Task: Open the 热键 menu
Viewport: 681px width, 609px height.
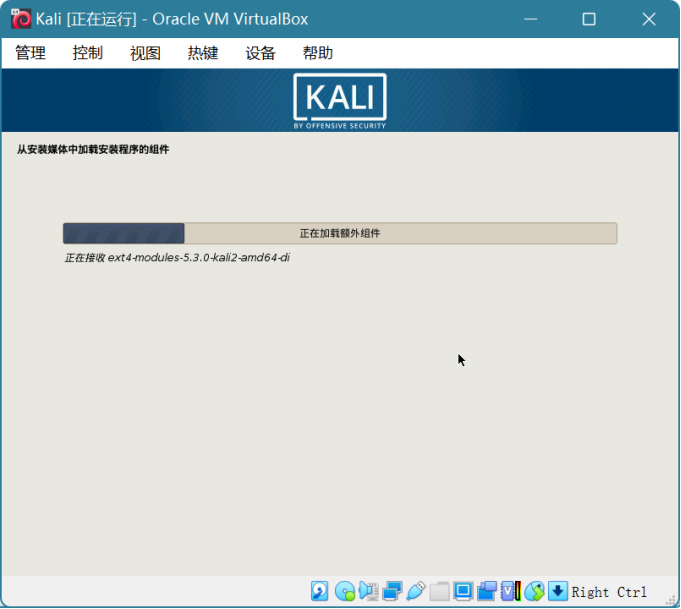Action: pos(203,53)
